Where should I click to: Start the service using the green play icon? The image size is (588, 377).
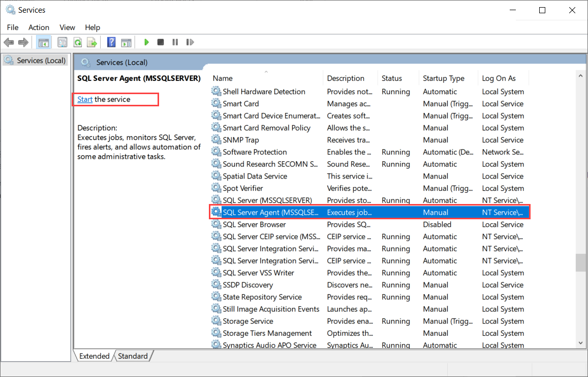(146, 42)
